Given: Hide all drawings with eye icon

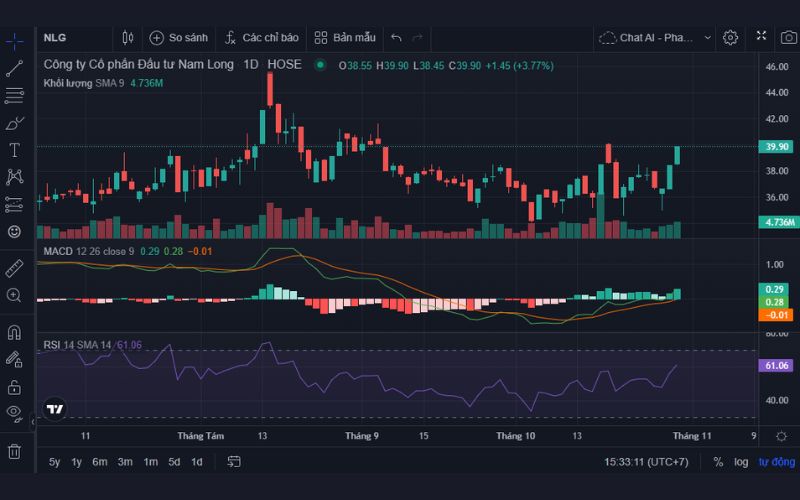Looking at the screenshot, I should (x=14, y=412).
